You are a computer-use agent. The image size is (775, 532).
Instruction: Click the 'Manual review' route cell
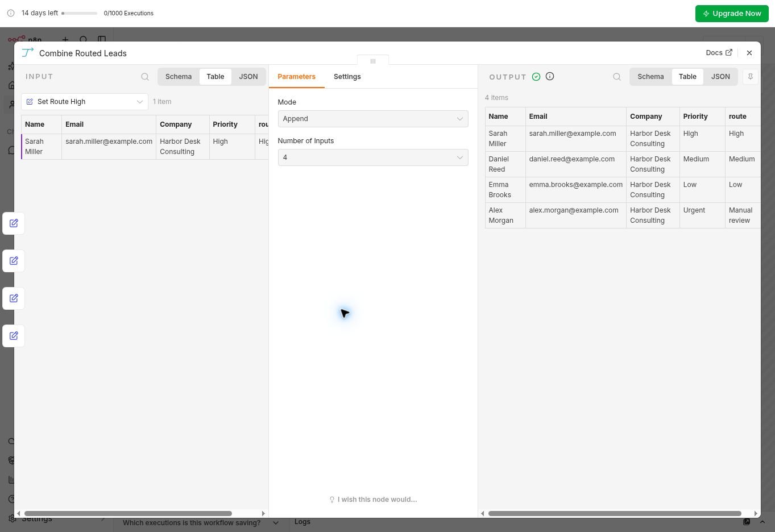tap(743, 215)
